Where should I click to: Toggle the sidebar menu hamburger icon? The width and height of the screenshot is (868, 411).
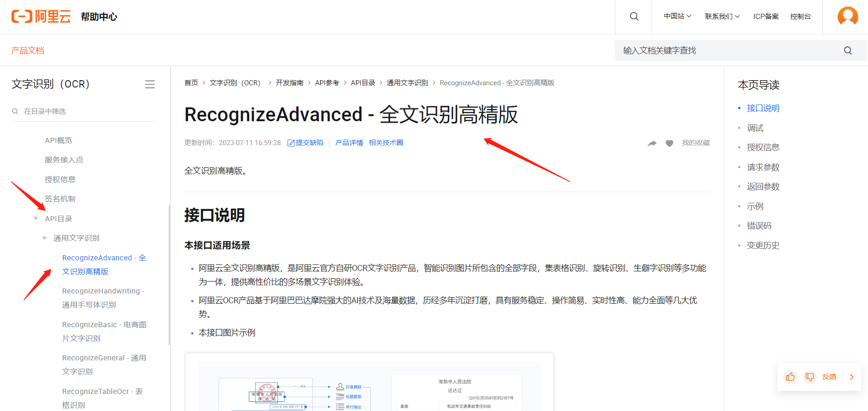[150, 84]
